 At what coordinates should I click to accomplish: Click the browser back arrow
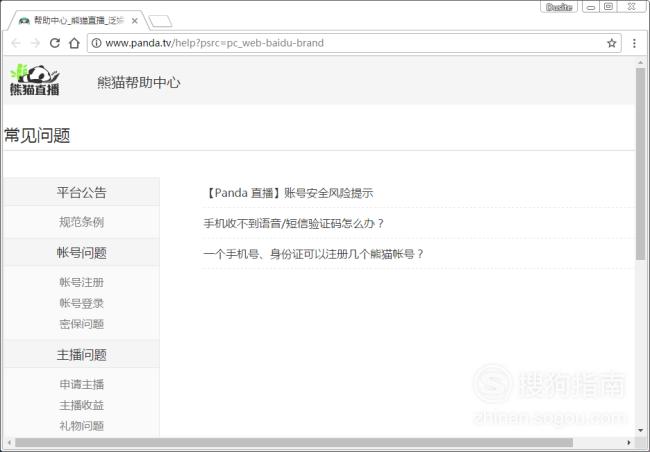click(x=16, y=43)
